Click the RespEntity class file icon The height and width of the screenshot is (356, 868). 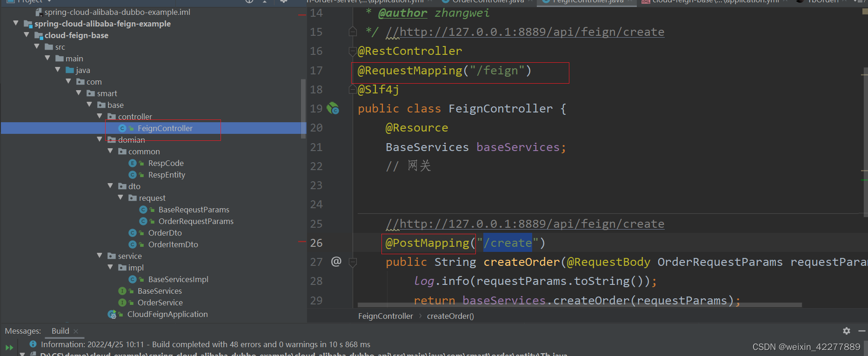pyautogui.click(x=133, y=175)
